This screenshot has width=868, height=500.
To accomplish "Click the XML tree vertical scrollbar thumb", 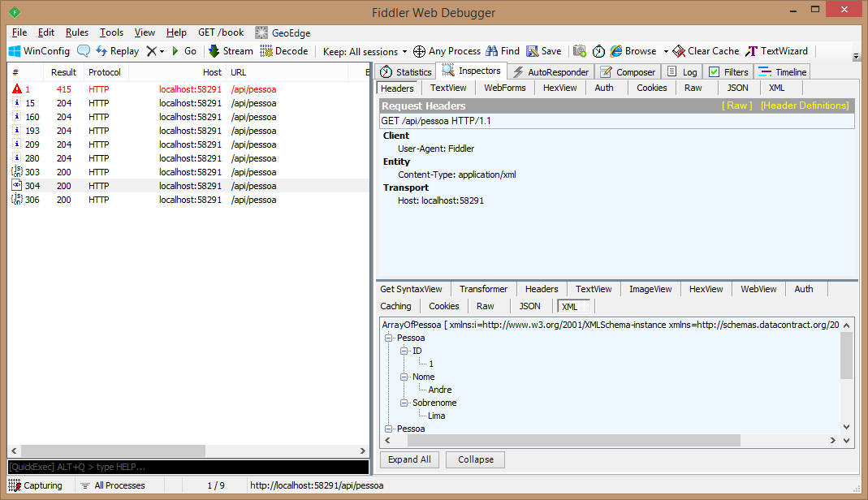I will [x=846, y=356].
